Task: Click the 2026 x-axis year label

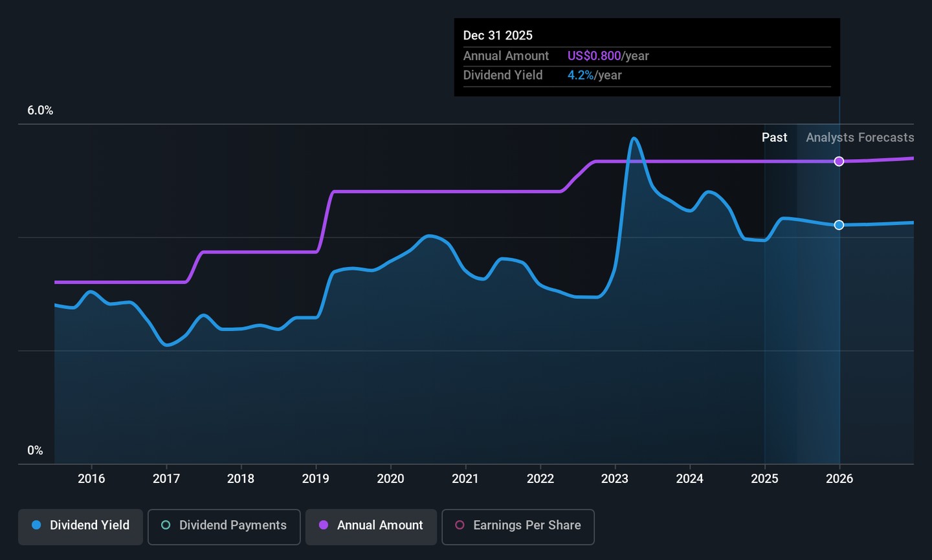Action: click(x=839, y=479)
